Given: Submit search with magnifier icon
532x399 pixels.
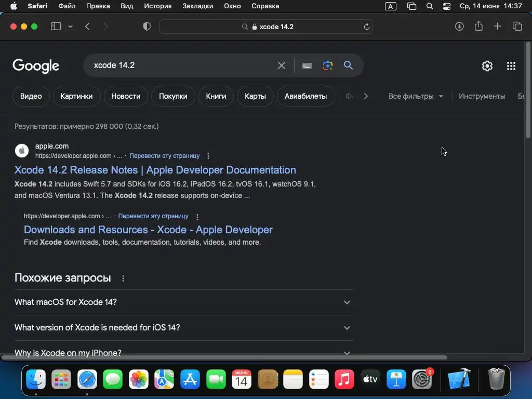Looking at the screenshot, I should pyautogui.click(x=348, y=65).
